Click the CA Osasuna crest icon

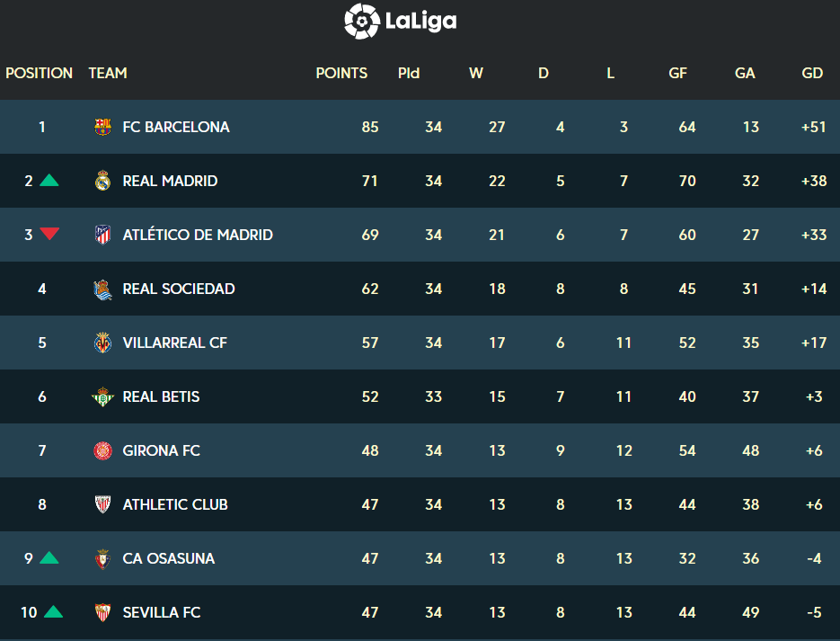(x=102, y=559)
